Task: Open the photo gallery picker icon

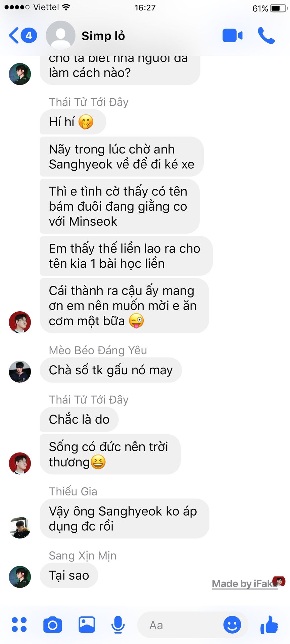Action: pyautogui.click(x=87, y=625)
